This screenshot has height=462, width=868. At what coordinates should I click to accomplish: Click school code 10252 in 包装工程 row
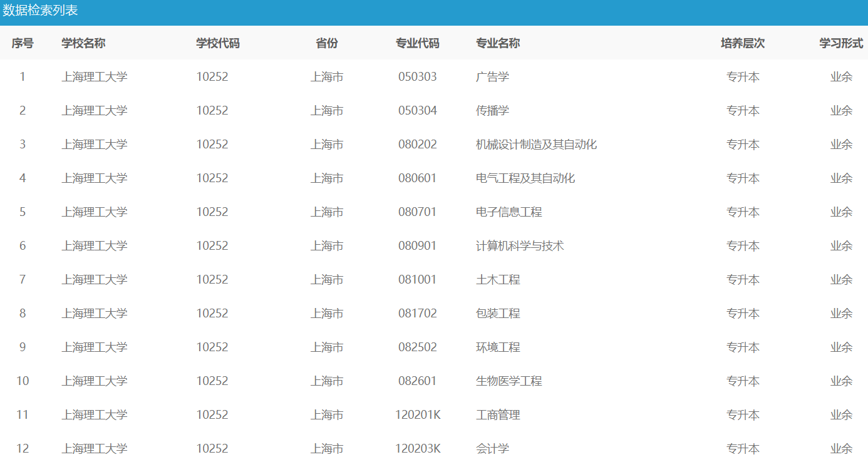212,314
